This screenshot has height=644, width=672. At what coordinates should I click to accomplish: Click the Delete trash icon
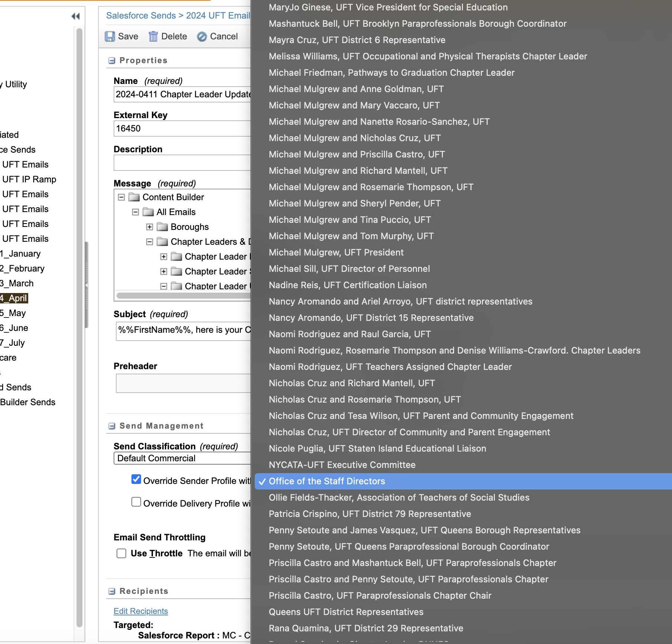point(153,36)
